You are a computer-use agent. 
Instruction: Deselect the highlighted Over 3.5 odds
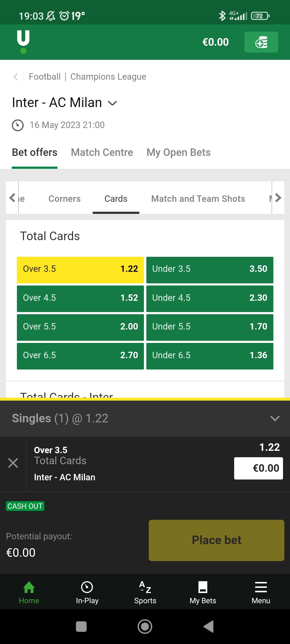[x=80, y=270]
